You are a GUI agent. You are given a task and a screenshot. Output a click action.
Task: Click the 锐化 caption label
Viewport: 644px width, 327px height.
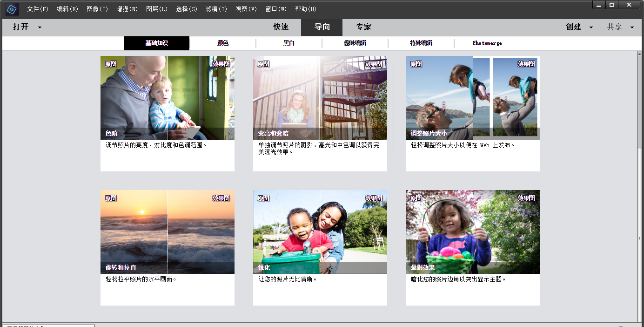[x=264, y=268]
